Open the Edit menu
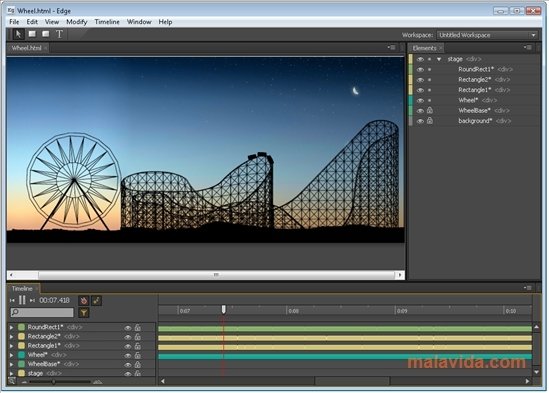Screen dimensions: 549x393 32,22
